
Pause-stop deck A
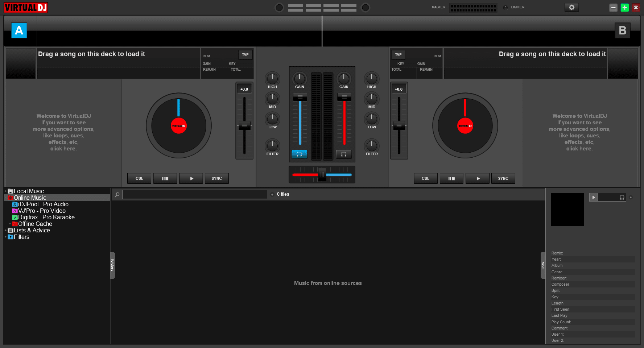point(165,178)
